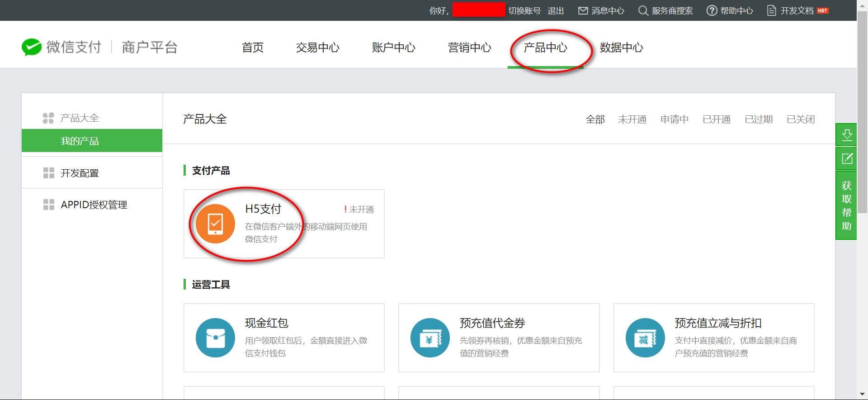The width and height of the screenshot is (868, 400).
Task: Click the scrollbar down arrow
Action: 863,395
